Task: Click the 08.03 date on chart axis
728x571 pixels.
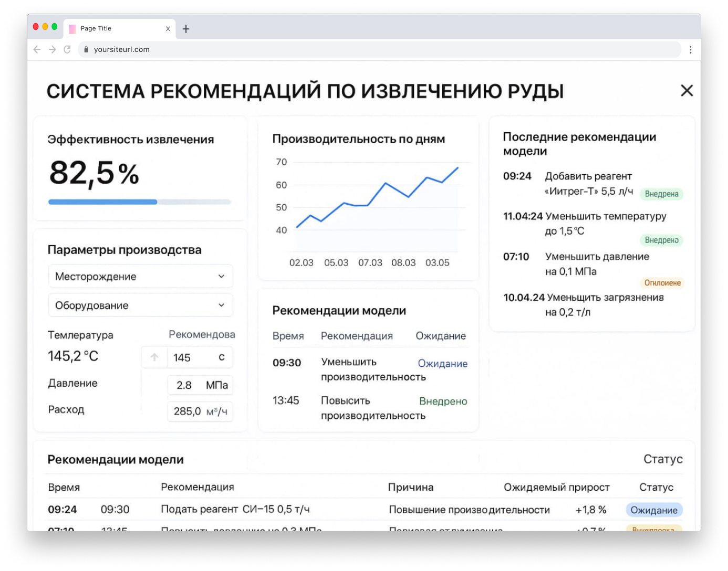Action: pyautogui.click(x=403, y=262)
